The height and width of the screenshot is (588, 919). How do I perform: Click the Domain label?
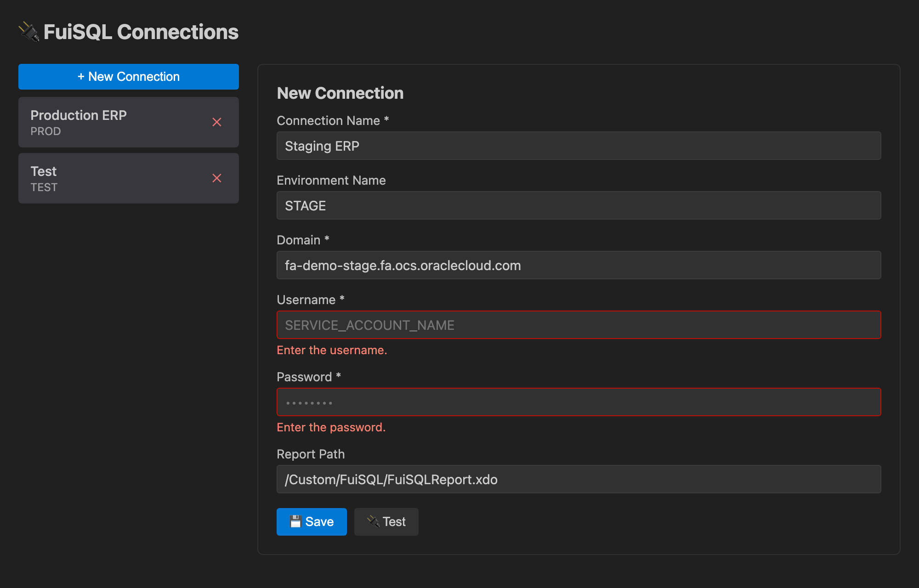pos(303,240)
